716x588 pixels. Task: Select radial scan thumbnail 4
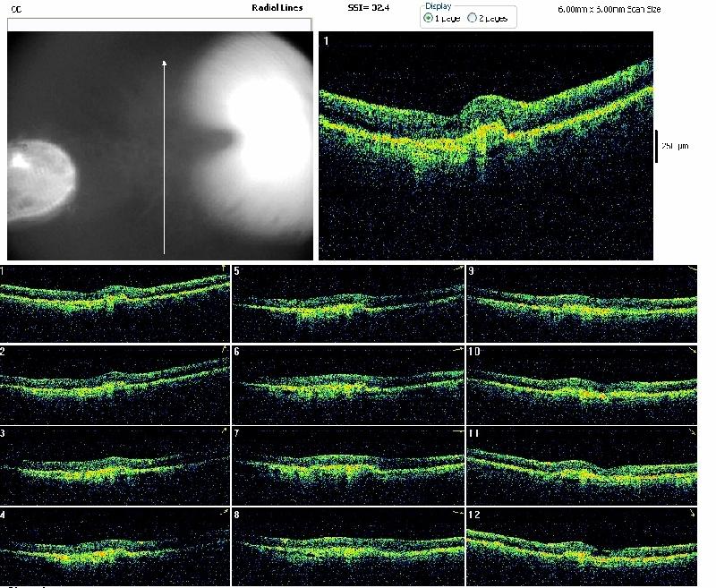click(115, 546)
